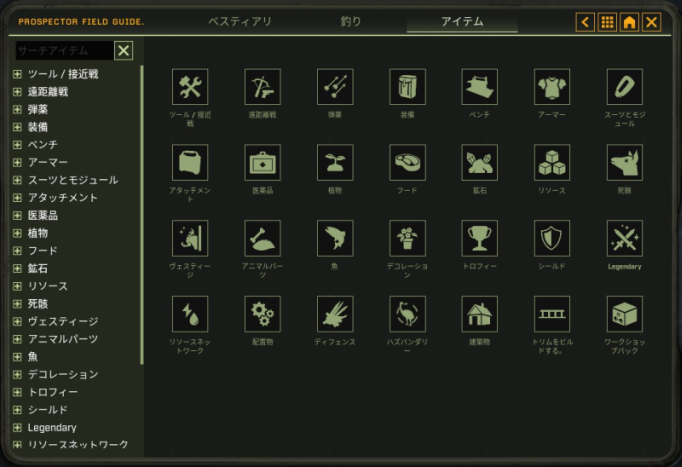Expand the 装備 tree node
Viewport: 682px width, 467px height.
pos(17,127)
